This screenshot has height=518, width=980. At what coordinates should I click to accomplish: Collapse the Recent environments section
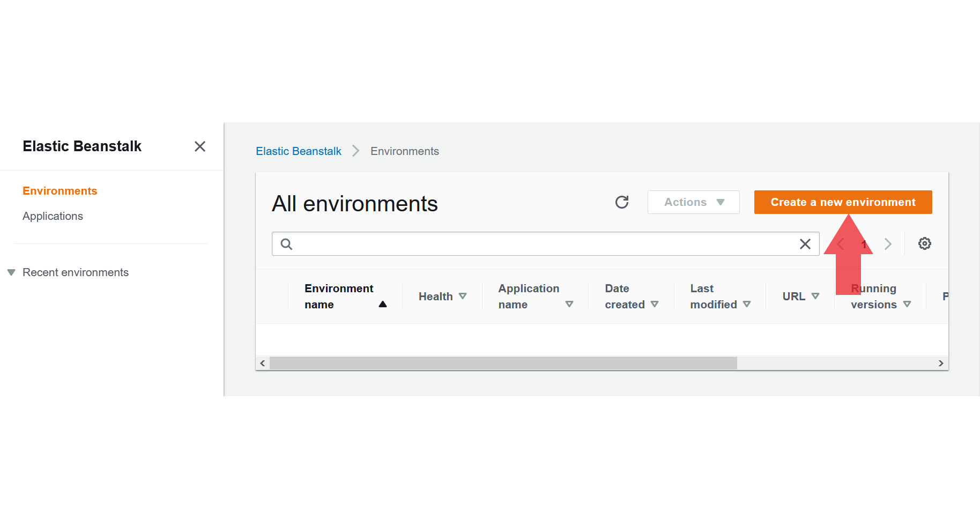pyautogui.click(x=11, y=272)
